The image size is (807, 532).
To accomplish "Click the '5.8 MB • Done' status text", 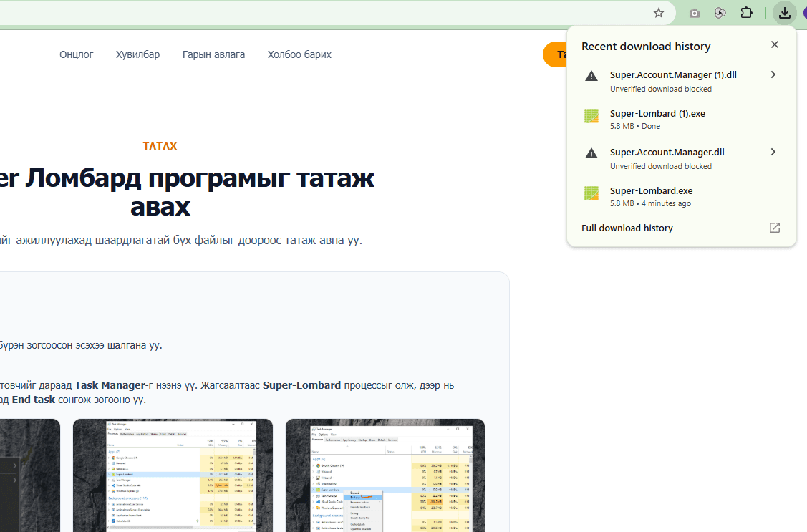I will [x=634, y=126].
